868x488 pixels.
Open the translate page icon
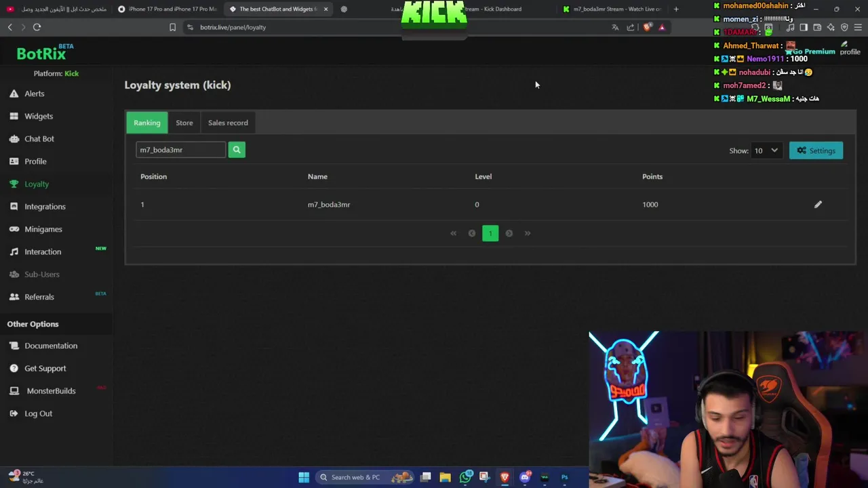coord(615,27)
